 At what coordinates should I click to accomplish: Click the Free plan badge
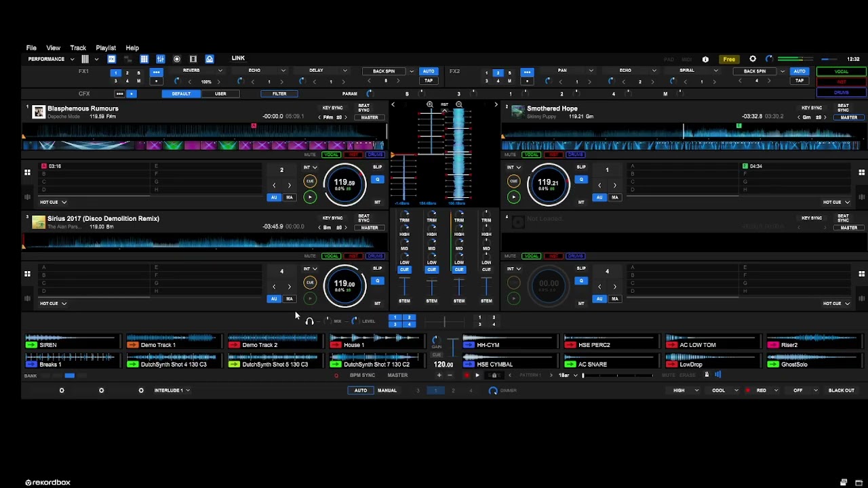729,60
